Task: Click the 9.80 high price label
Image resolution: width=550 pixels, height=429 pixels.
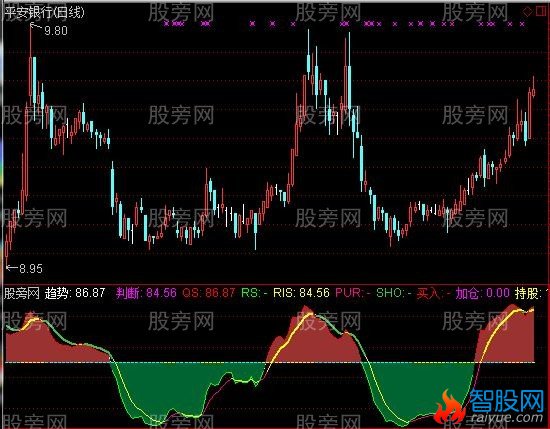Action: [56, 31]
